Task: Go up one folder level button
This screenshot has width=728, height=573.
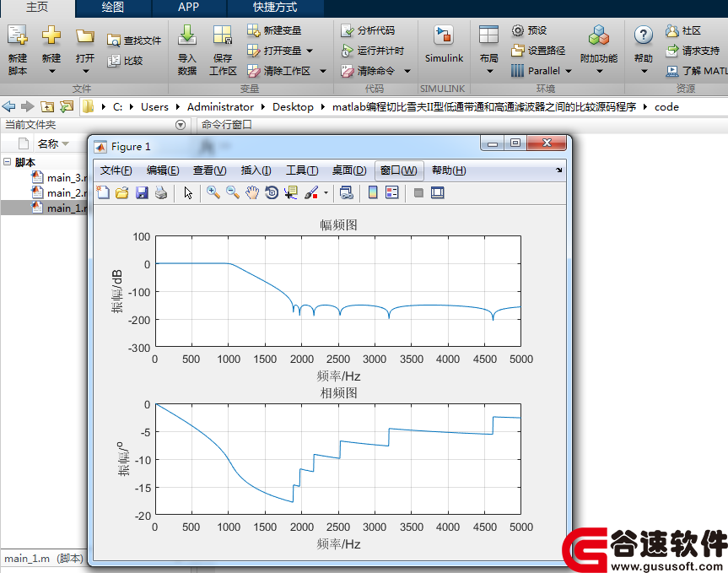Action: [x=47, y=106]
